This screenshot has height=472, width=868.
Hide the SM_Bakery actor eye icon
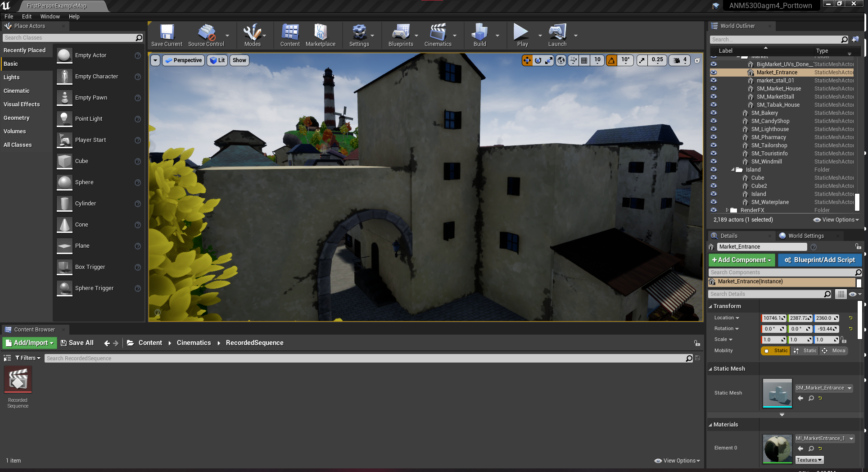click(x=714, y=113)
